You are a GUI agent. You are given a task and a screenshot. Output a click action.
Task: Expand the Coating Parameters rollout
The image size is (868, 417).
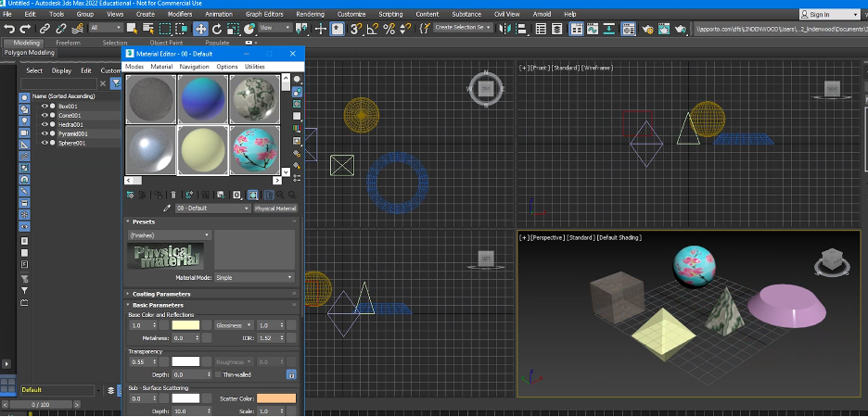[x=161, y=295]
